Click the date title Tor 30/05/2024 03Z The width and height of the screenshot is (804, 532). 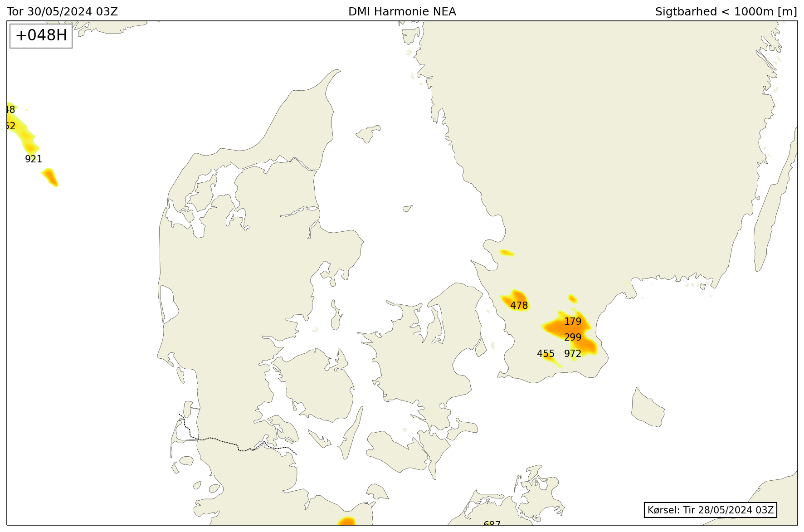(x=63, y=12)
